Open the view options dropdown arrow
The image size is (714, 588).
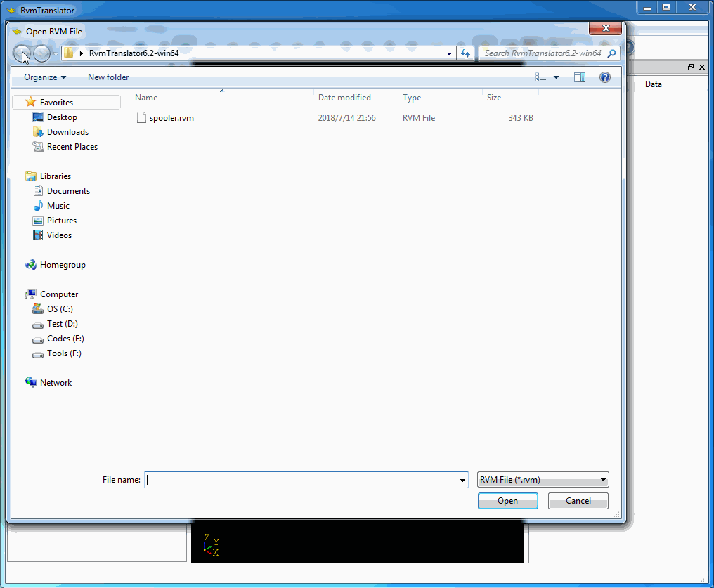coord(557,77)
